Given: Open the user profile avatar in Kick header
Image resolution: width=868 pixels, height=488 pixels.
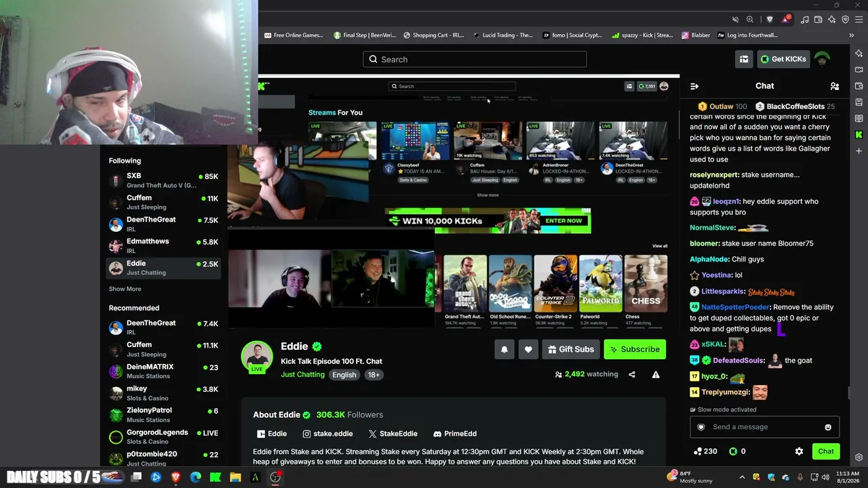Looking at the screenshot, I should [x=822, y=59].
